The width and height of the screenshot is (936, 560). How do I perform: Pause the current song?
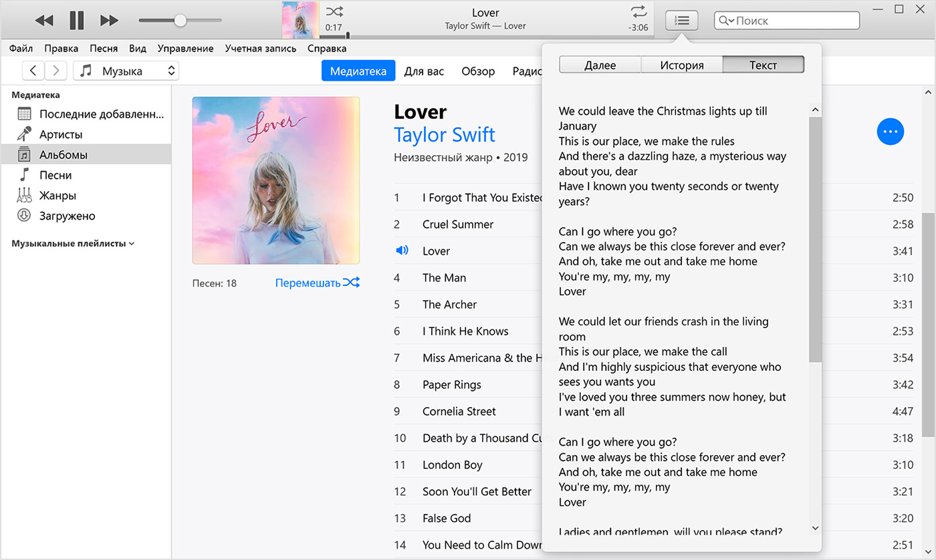coord(77,21)
